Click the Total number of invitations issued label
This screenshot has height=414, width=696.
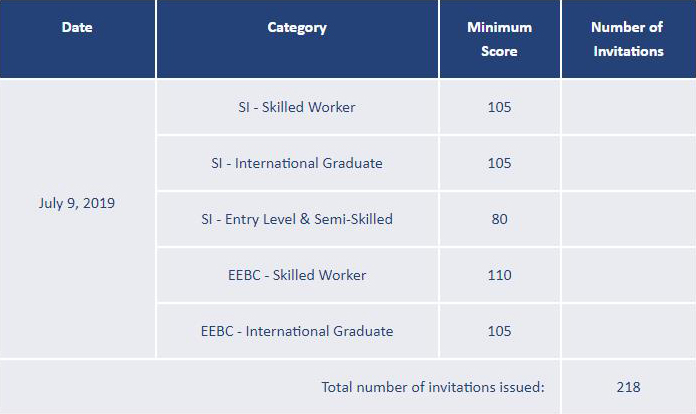point(432,387)
